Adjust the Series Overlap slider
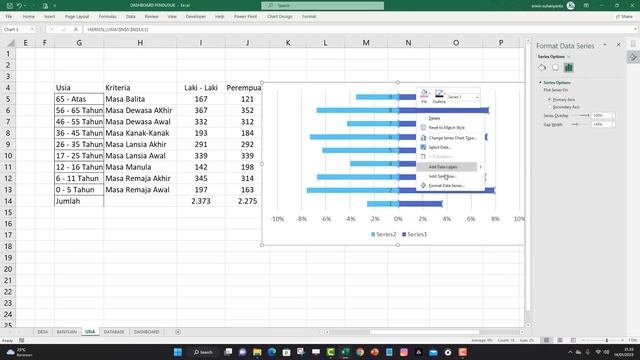Image resolution: width=640 pixels, height=360 pixels. 580,116
